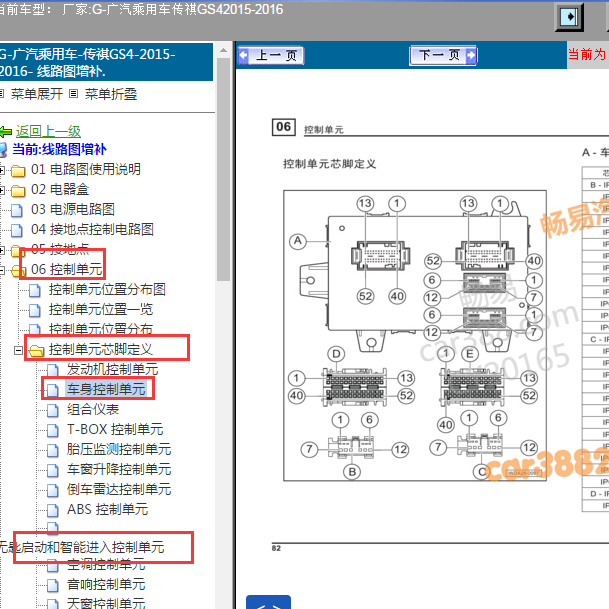
Task: Open 胎压监测控制单元 entry
Action: (x=119, y=449)
